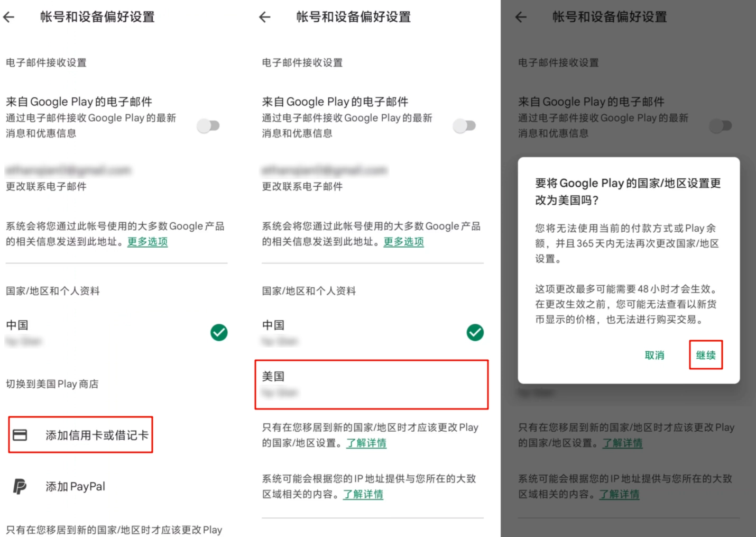The width and height of the screenshot is (756, 537).
Task: Click the green checkmark beside 中国 in left screen
Action: [x=219, y=332]
